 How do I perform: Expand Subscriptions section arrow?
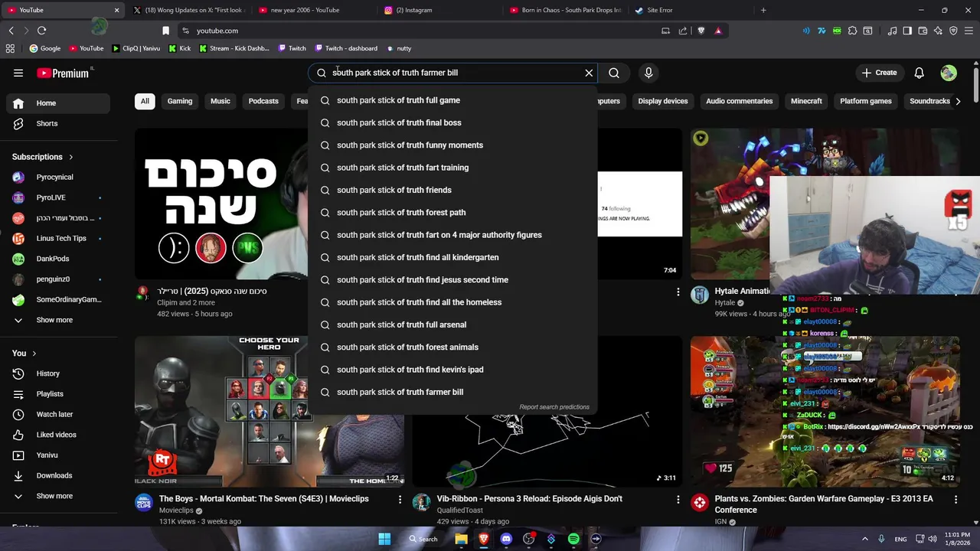click(71, 157)
